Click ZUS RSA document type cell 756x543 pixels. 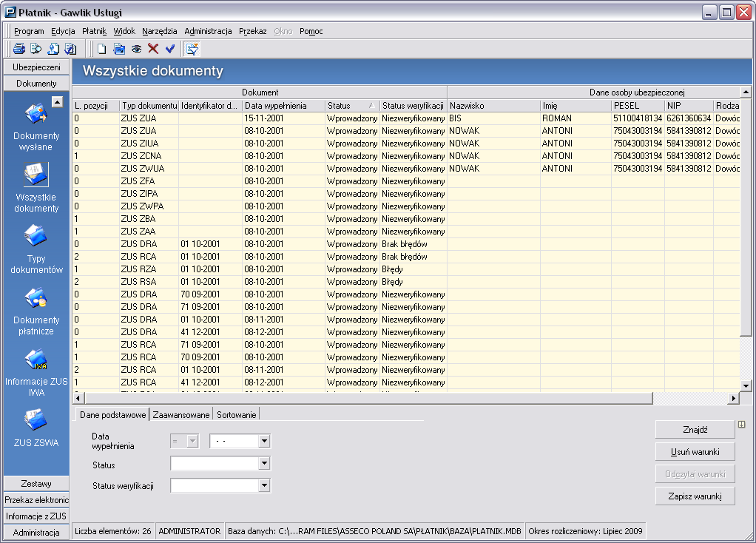point(149,282)
